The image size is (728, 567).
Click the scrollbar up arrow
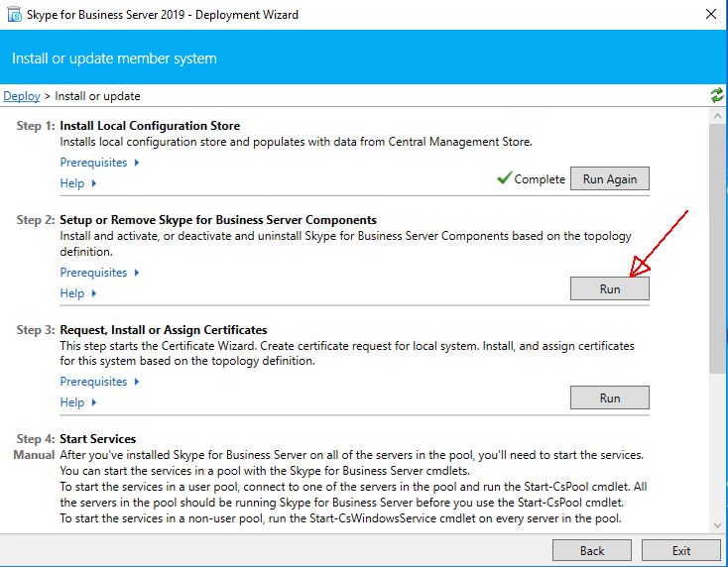point(717,116)
